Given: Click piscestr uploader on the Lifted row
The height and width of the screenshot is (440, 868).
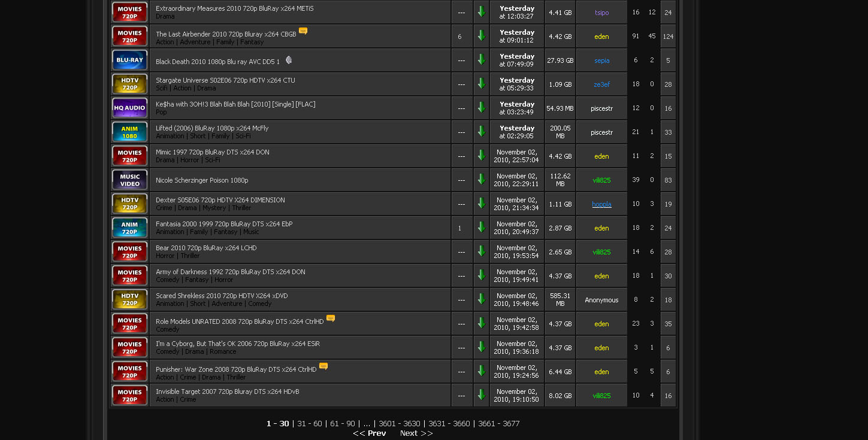Looking at the screenshot, I should [601, 132].
